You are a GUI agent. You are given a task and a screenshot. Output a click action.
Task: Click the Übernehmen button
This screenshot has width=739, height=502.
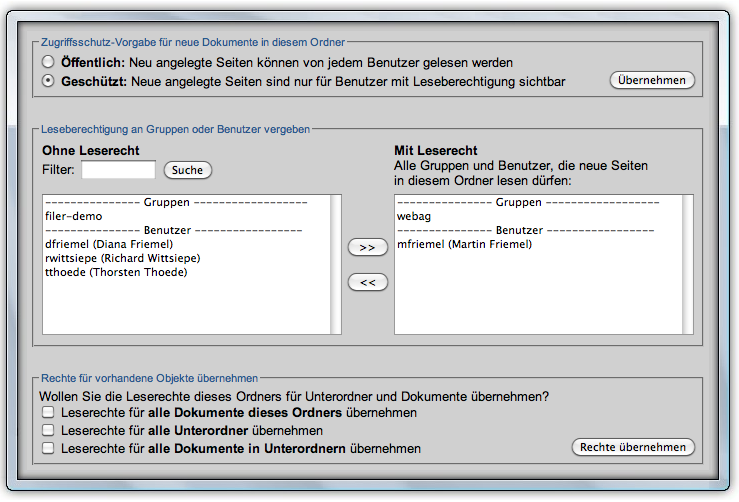(x=651, y=80)
